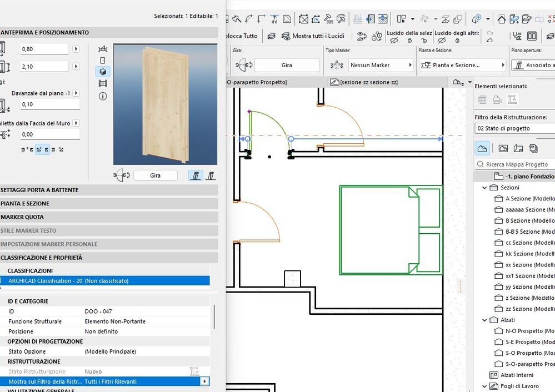Click the home icon in top toolbar
Image resolution: width=555 pixels, height=392 pixels.
(502, 19)
